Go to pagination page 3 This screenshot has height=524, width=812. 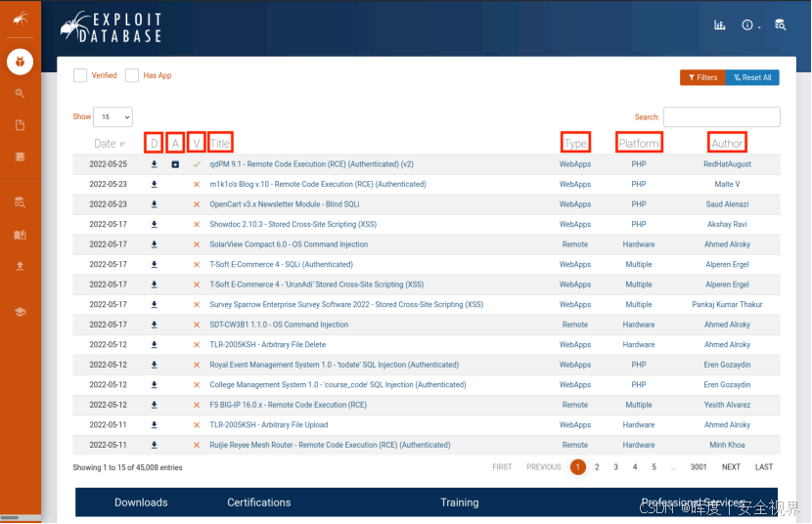point(615,467)
